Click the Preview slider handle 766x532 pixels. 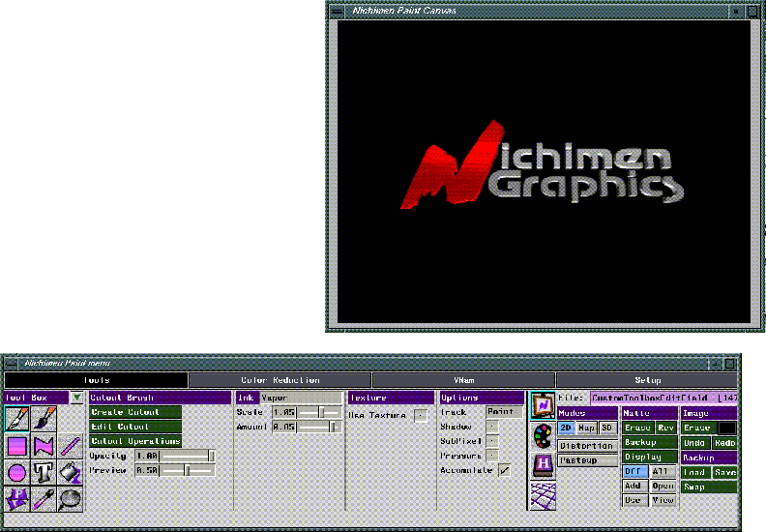pyautogui.click(x=187, y=470)
